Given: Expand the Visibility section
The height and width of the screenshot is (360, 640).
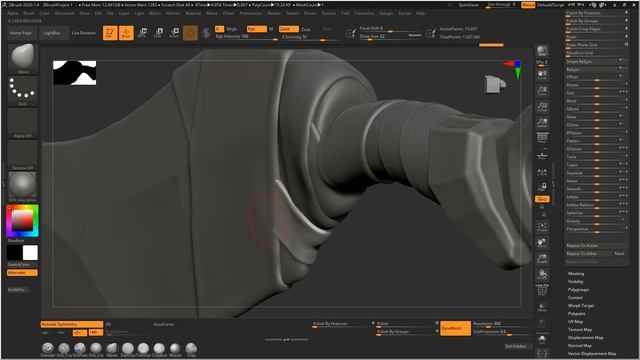Looking at the screenshot, I should point(576,282).
